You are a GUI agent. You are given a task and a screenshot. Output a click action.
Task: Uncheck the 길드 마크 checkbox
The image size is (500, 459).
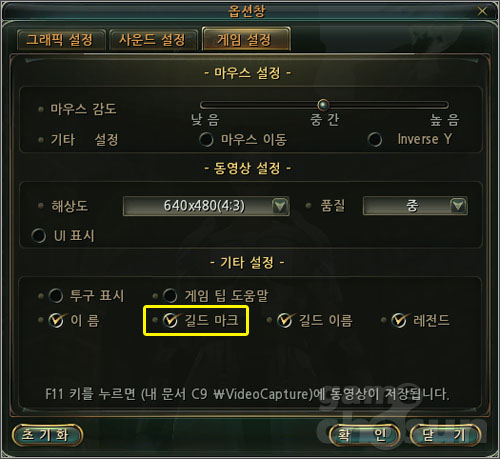tap(170, 321)
